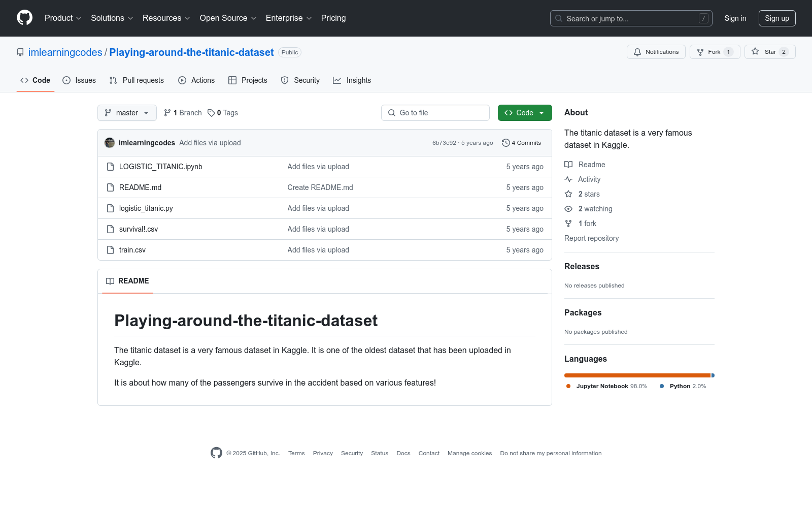Click the imlearningcodes avatar in commit row
The width and height of the screenshot is (812, 508).
[110, 143]
